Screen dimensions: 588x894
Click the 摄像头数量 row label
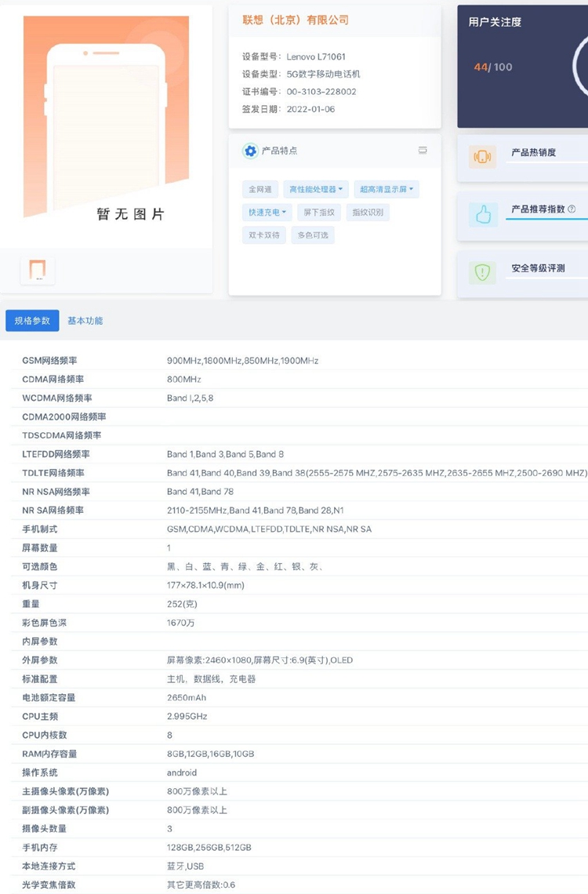click(45, 828)
